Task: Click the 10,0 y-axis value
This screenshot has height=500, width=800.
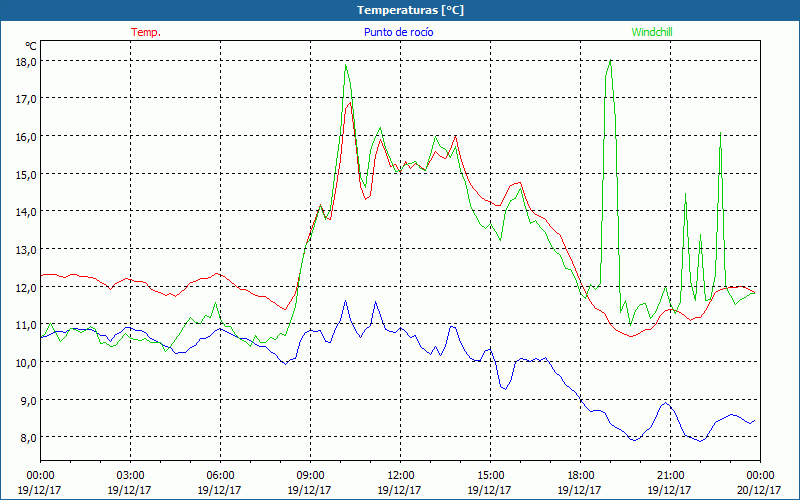Action: (27, 363)
